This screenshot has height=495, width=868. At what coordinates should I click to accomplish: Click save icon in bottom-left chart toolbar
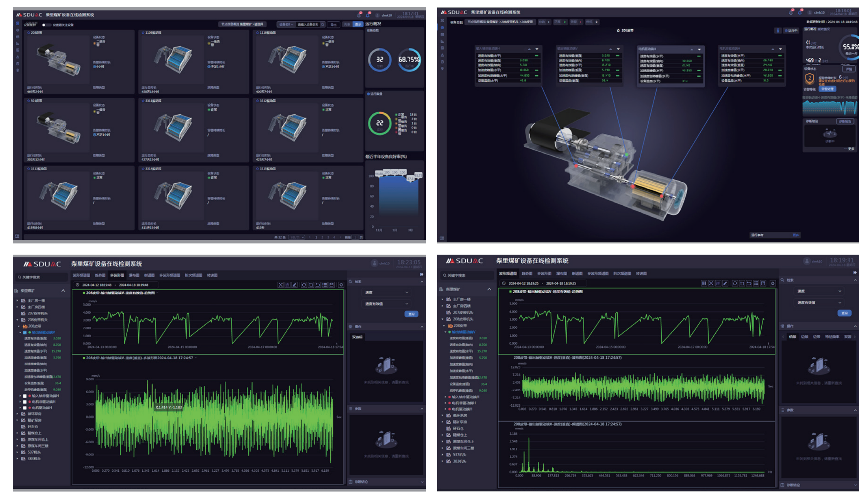point(332,285)
